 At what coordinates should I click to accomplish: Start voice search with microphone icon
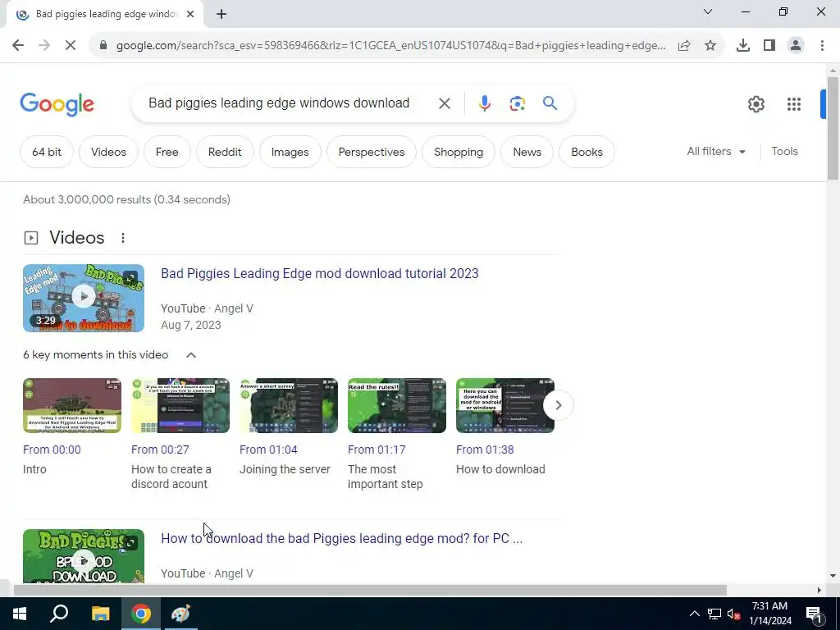(x=484, y=103)
